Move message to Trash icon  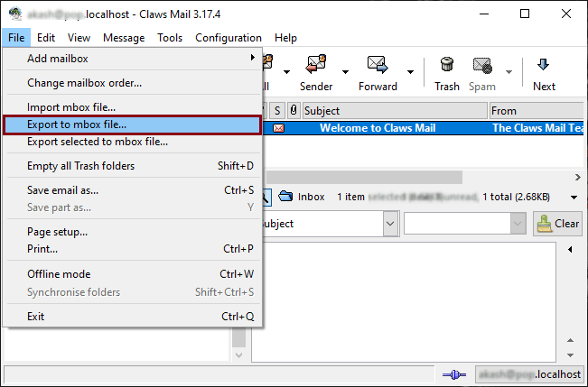coord(446,64)
